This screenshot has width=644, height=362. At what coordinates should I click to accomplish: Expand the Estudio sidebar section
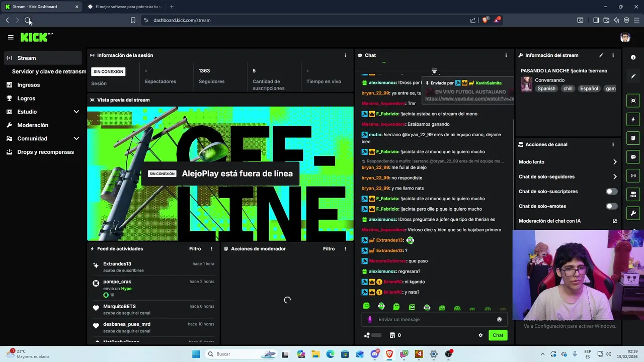pyautogui.click(x=76, y=112)
